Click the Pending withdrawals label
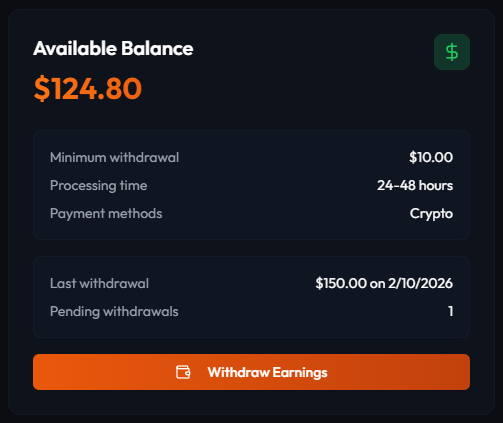503x423 pixels. 114,312
